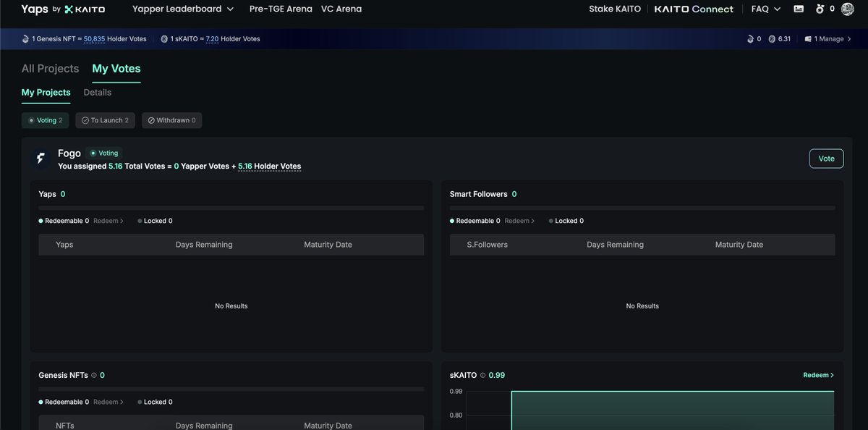Screen dimensions: 868x430
Task: Open info icon next to sKAITO
Action: [x=482, y=376]
